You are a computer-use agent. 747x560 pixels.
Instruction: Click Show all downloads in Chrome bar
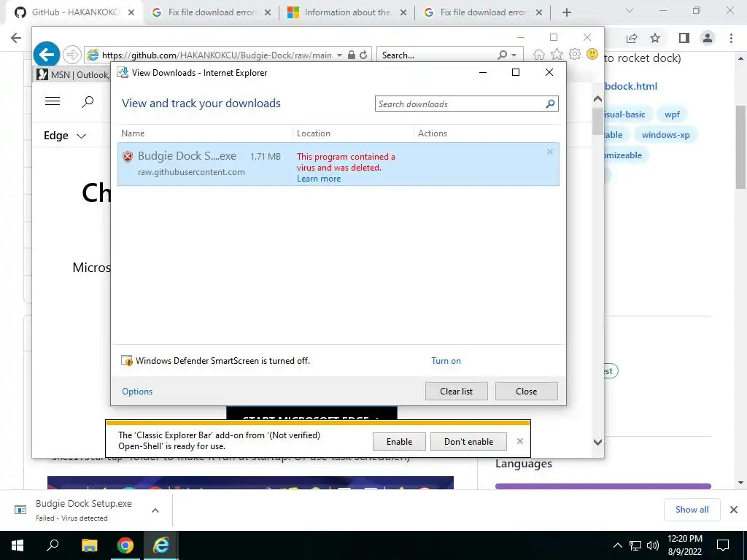click(692, 510)
